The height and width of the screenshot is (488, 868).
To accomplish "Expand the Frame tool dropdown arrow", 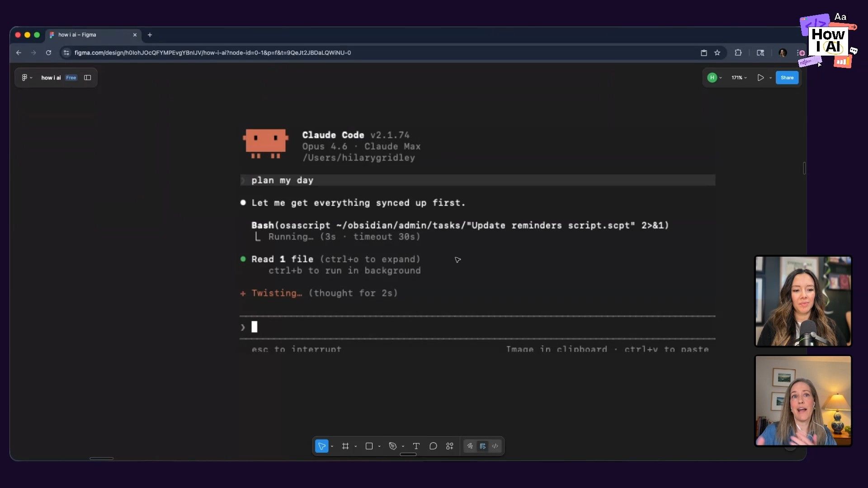I will pos(356,446).
